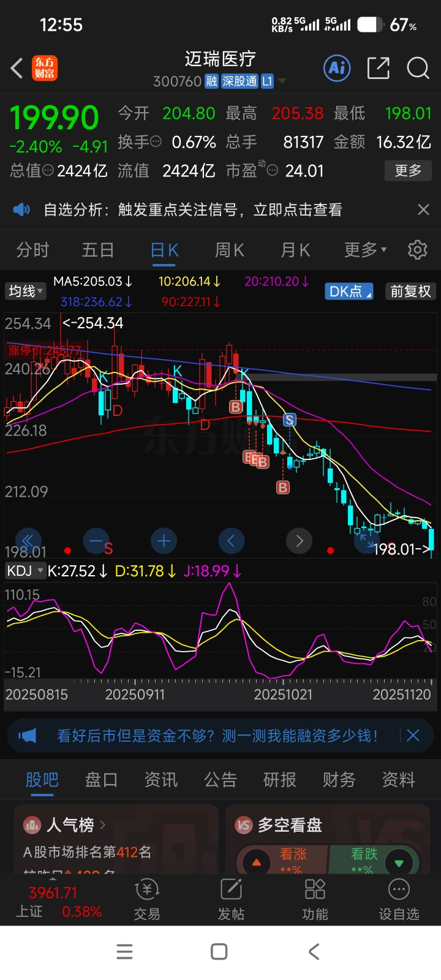This screenshot has width=441, height=980.
Task: Tap the speaker icon beside 自选分析
Action: (x=21, y=210)
